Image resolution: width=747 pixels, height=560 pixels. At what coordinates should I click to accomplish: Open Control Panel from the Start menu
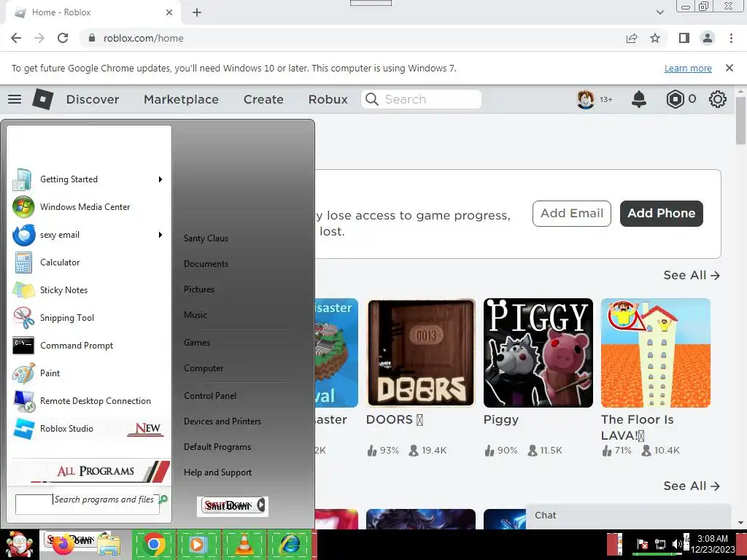(210, 396)
